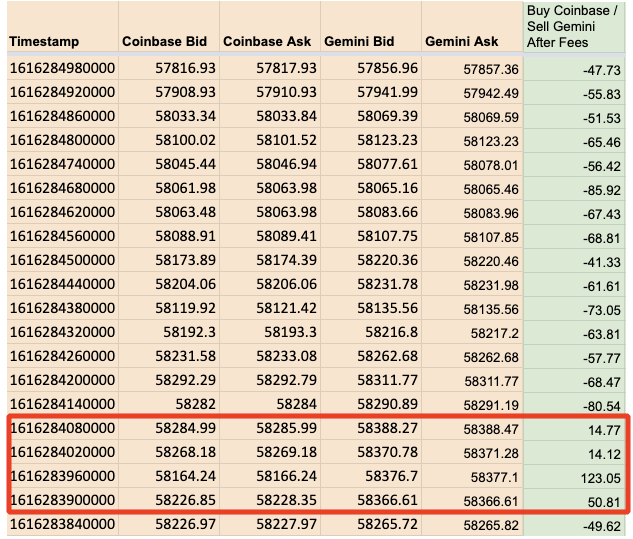Image resolution: width=633 pixels, height=539 pixels.
Task: Click timestamp cell 1616284860000
Action: (x=62, y=116)
